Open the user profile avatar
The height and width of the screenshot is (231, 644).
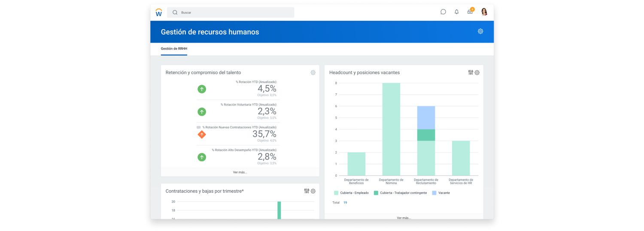coord(484,12)
